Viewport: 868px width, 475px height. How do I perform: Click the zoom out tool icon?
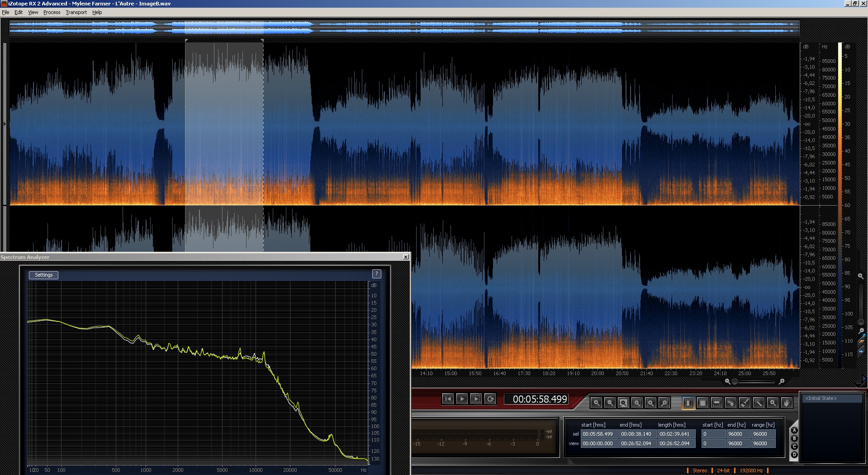tap(610, 403)
